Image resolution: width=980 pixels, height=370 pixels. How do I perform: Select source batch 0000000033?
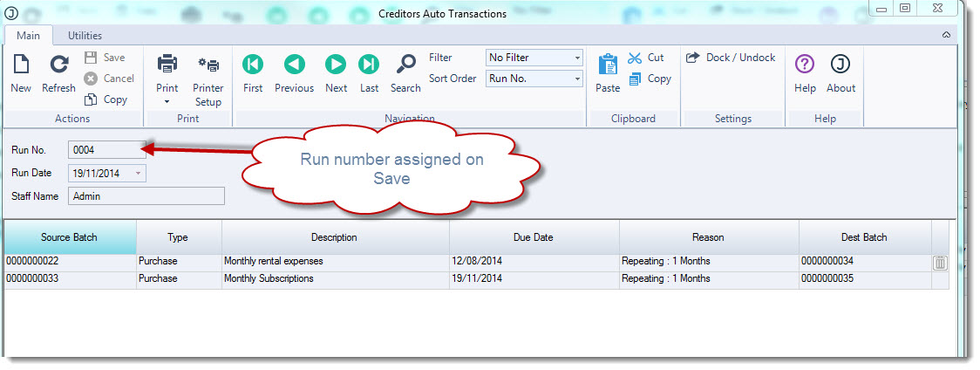(x=70, y=279)
